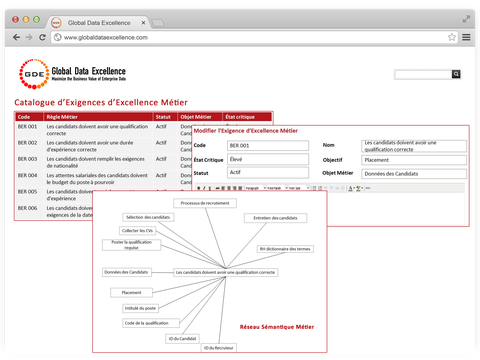Image resolution: width=480 pixels, height=360 pixels.
Task: Open the Paragraph format dropdown
Action: point(255,188)
